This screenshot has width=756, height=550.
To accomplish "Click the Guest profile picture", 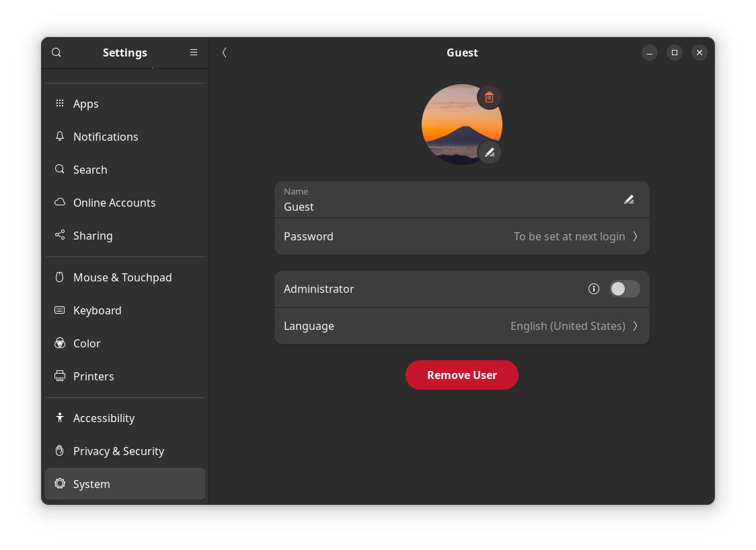I will point(462,125).
